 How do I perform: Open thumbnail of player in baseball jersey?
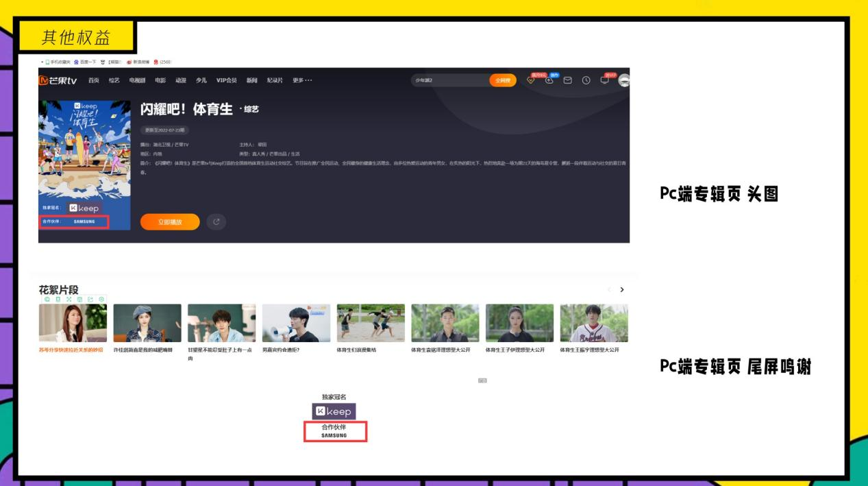click(x=594, y=323)
